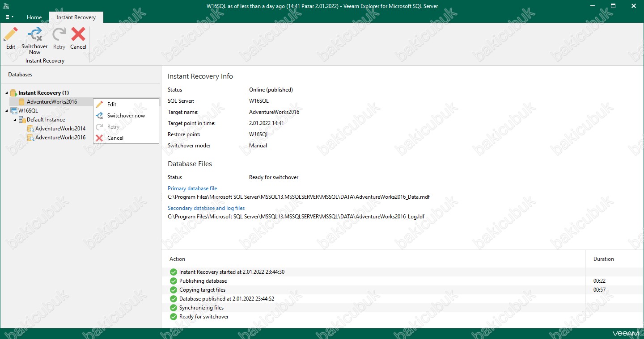Click the 00:22 duration value
This screenshot has width=644, height=339.
point(599,281)
